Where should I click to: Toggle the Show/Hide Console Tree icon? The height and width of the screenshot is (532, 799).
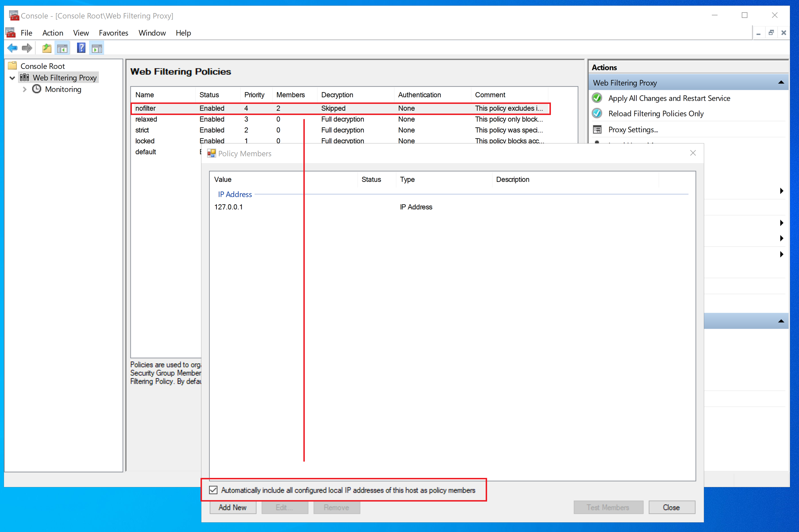click(x=62, y=48)
